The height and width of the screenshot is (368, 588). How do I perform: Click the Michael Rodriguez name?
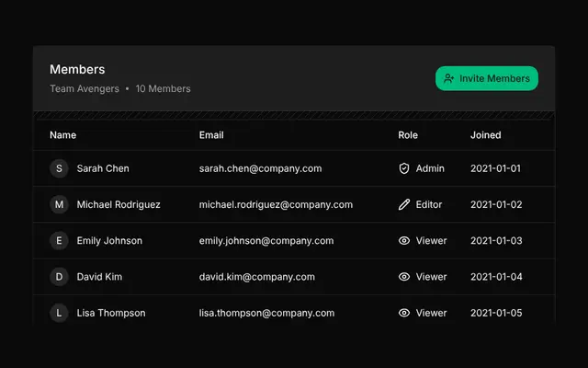click(119, 204)
